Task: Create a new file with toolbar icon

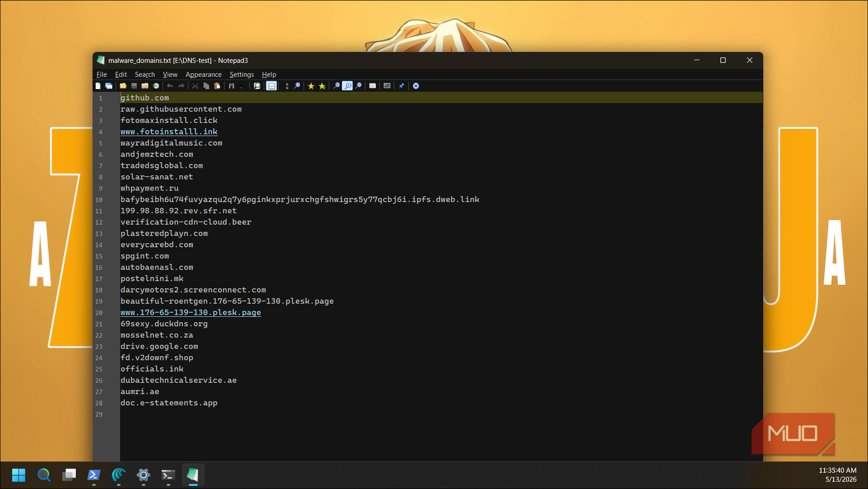Action: coord(98,86)
